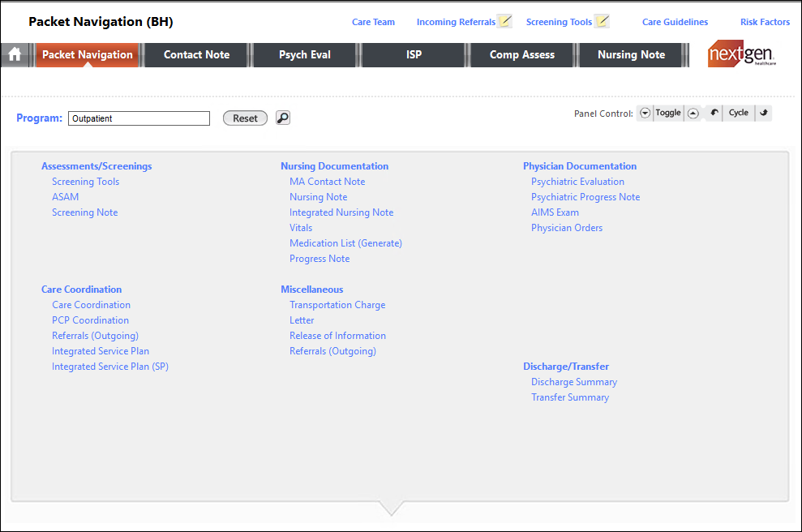Open the Nursing Note tab
The height and width of the screenshot is (532, 802).
(x=631, y=55)
